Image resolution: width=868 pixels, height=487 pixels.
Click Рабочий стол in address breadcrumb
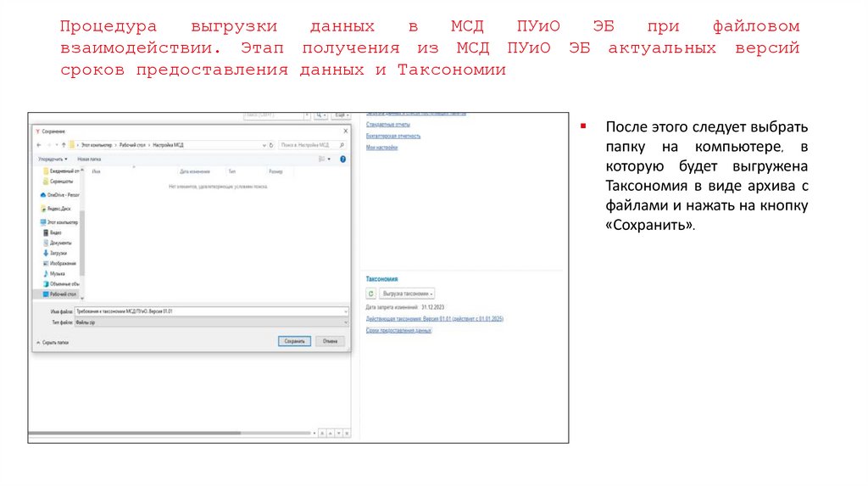(x=132, y=145)
